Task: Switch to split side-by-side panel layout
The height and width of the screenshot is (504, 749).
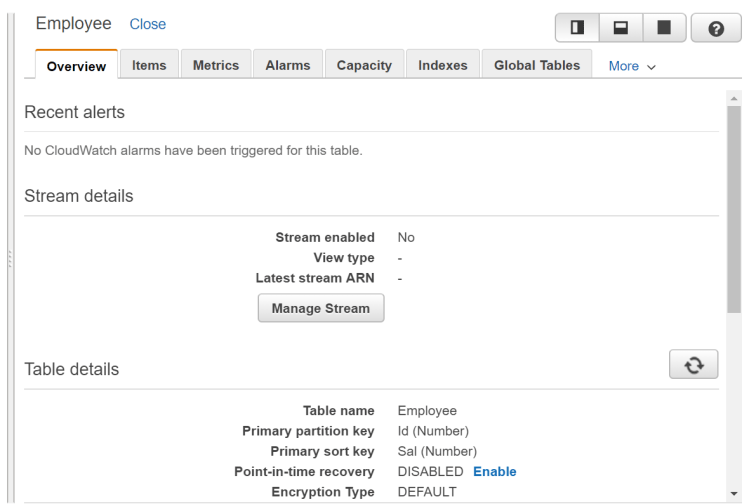Action: (x=577, y=28)
